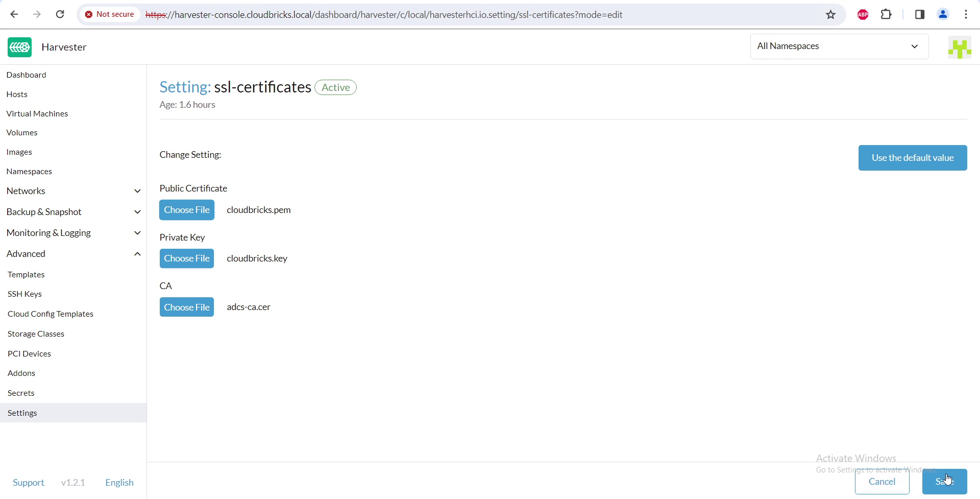Viewport: 980px width, 499px height.
Task: Go forward with browser forward arrow
Action: point(37,14)
